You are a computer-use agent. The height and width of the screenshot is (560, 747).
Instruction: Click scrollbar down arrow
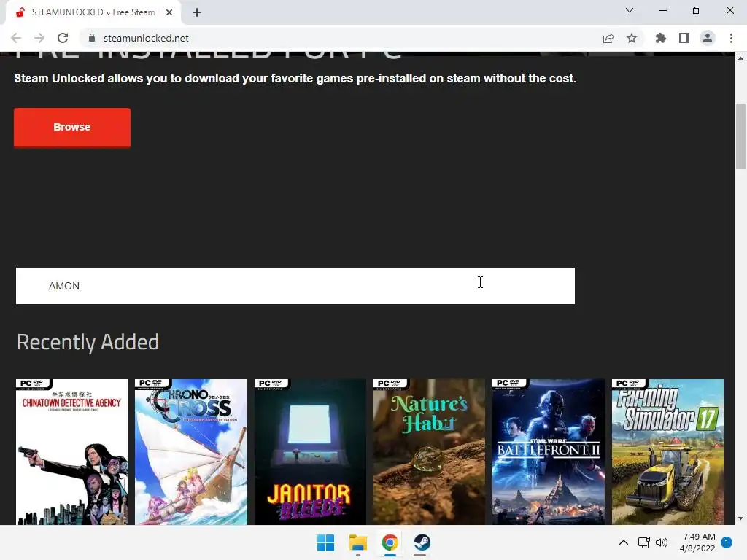740,518
